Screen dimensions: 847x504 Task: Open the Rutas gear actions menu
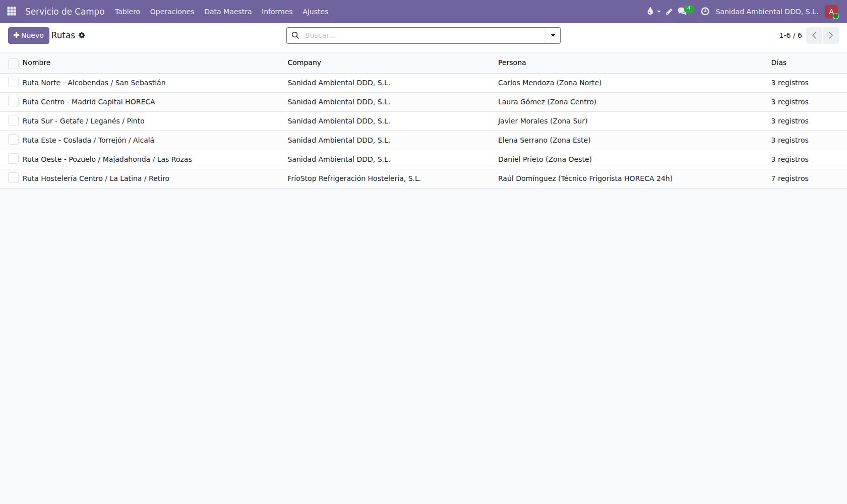pos(82,35)
